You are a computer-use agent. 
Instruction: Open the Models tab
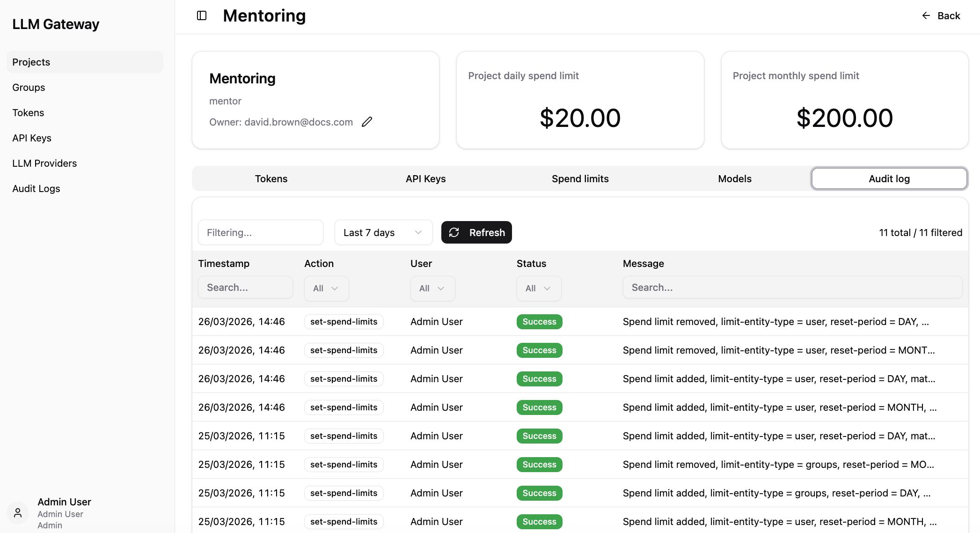point(735,178)
